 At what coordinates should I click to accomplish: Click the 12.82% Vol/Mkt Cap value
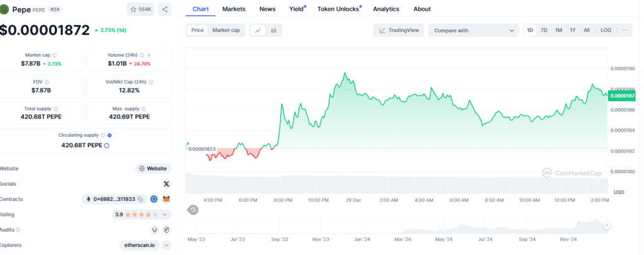[130, 91]
